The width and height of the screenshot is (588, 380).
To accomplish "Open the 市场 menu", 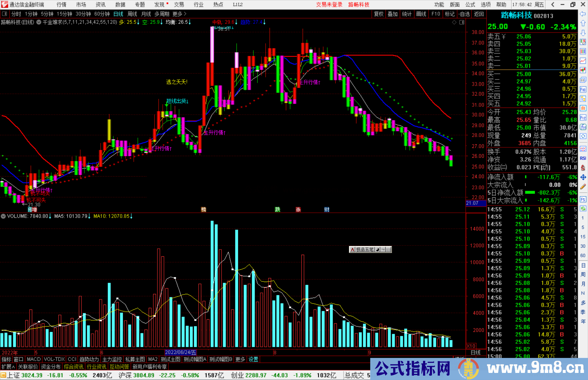I will point(81,5).
